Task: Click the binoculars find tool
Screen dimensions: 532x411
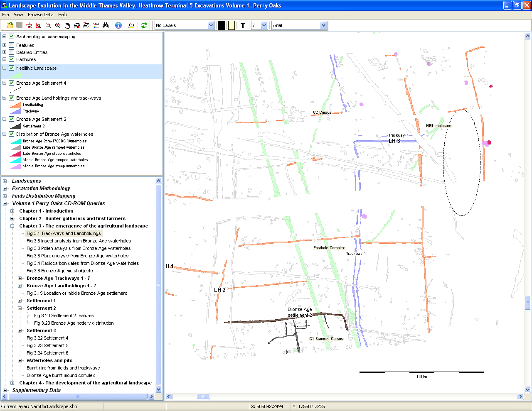Action: [106, 25]
